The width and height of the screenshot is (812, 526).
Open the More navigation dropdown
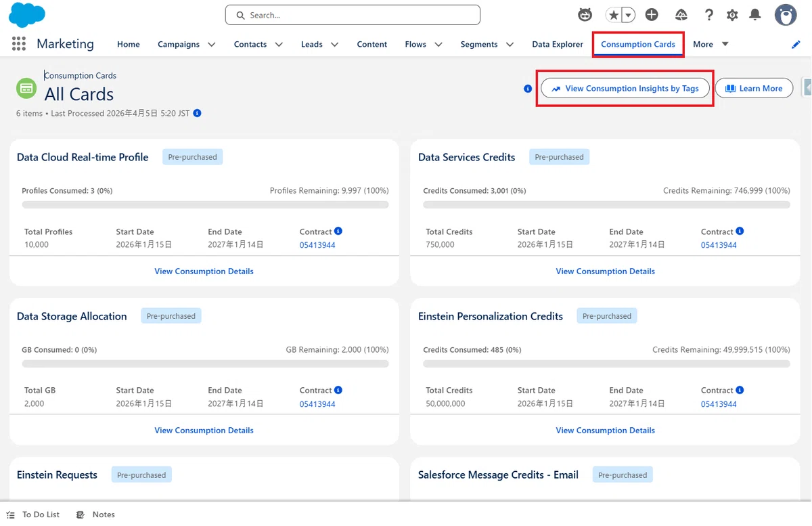pos(710,45)
